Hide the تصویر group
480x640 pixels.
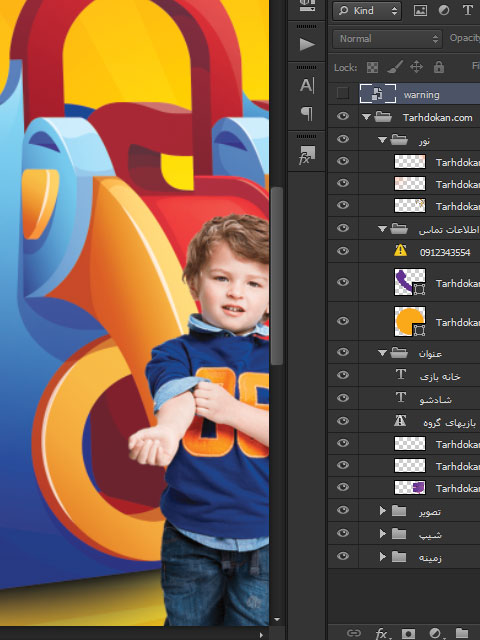(343, 510)
